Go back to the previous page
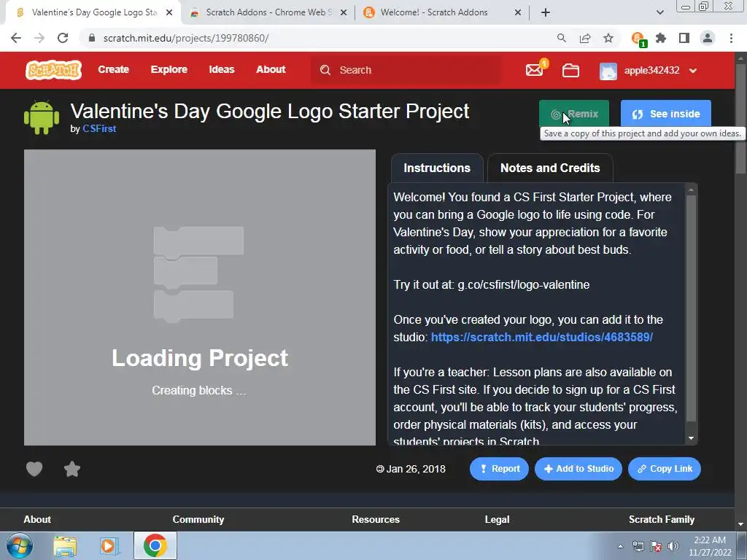This screenshot has height=560, width=747. pos(16,38)
